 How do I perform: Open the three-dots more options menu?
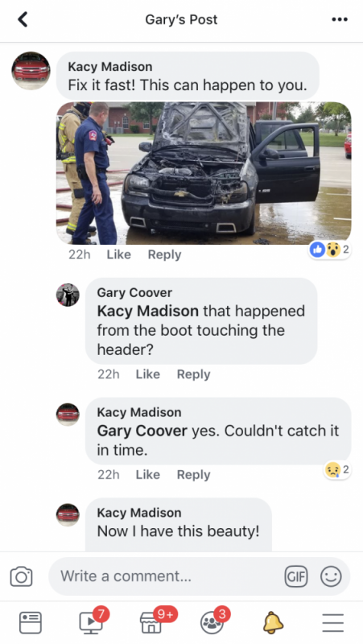(x=340, y=19)
